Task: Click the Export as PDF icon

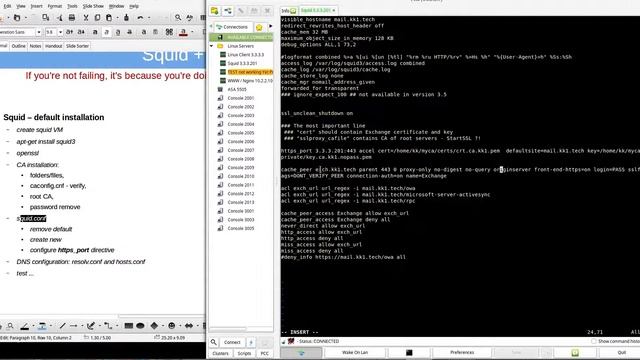Action: click(x=60, y=18)
